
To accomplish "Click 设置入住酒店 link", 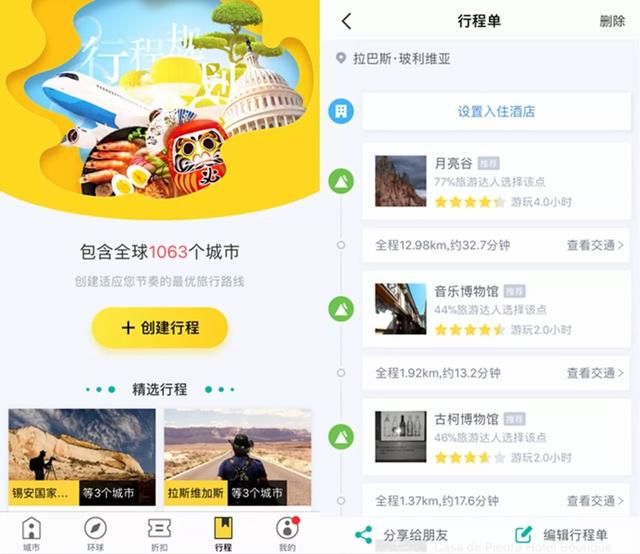I will 496,111.
